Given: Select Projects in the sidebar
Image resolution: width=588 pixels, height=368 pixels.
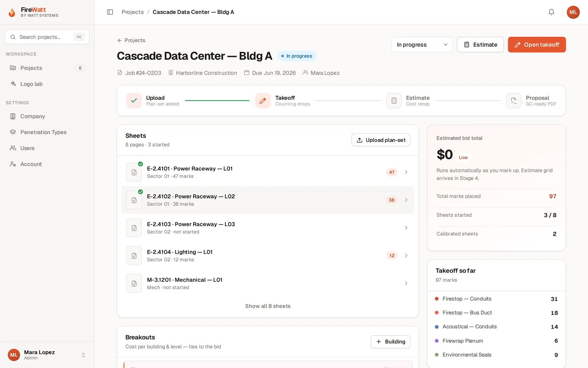Looking at the screenshot, I should click(x=47, y=68).
